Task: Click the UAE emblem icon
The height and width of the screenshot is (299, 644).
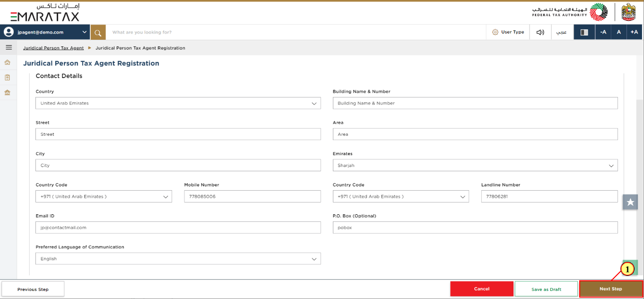Action: pyautogui.click(x=628, y=12)
